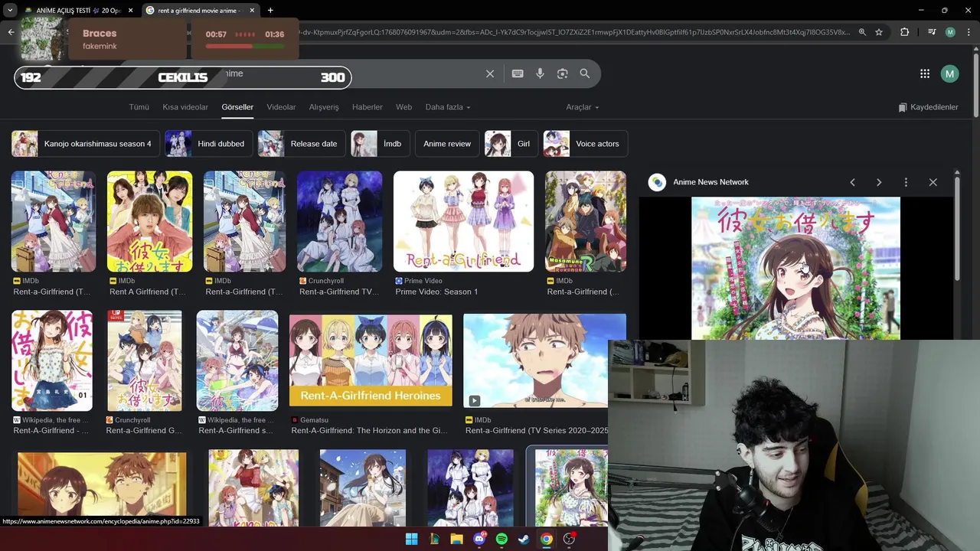Image resolution: width=980 pixels, height=551 pixels.
Task: Open the browser zoom indicator icon
Action: coord(862,32)
